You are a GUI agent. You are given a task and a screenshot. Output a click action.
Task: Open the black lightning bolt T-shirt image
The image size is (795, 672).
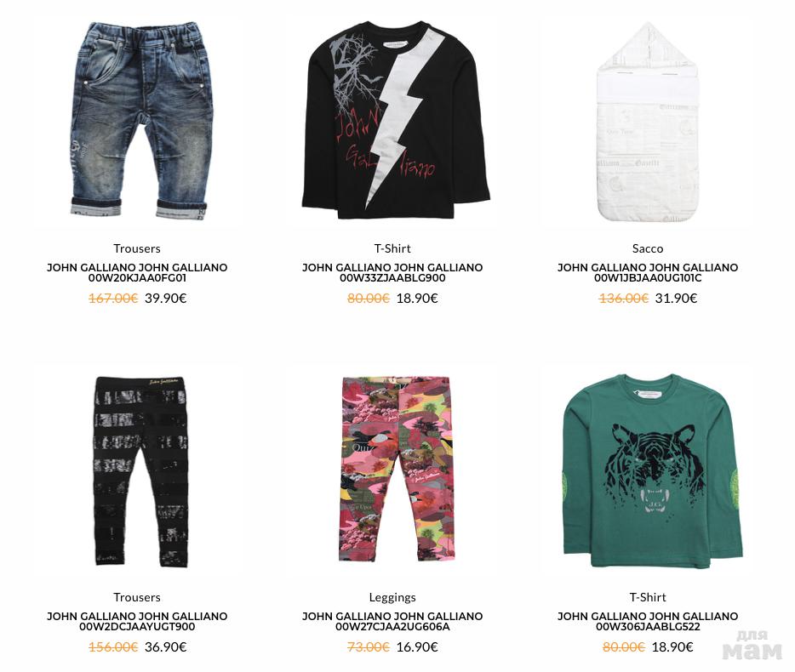(x=396, y=120)
